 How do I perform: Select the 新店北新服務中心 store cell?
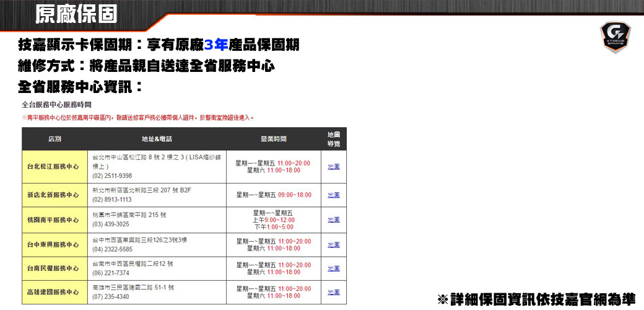click(54, 195)
